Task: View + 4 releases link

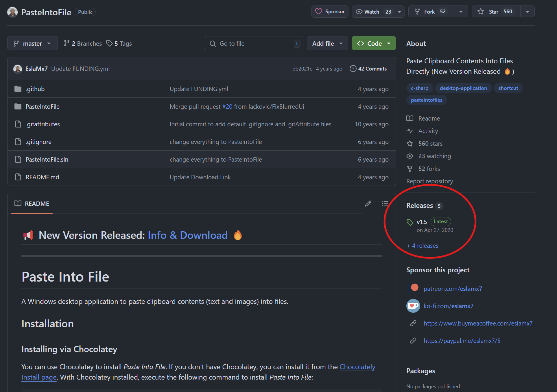Action: coord(423,246)
